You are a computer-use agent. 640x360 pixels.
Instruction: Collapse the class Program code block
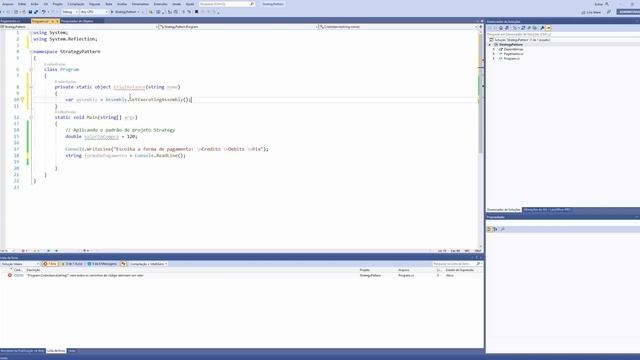[31, 70]
